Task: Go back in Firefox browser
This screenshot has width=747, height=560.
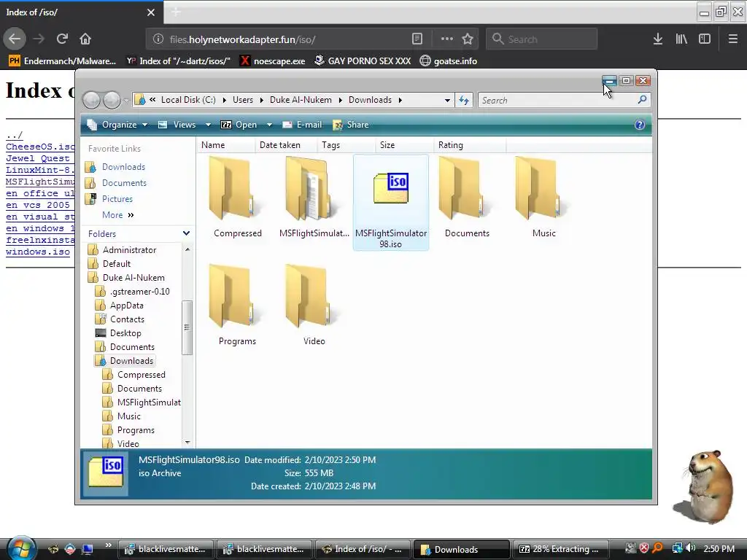Action: (x=15, y=39)
